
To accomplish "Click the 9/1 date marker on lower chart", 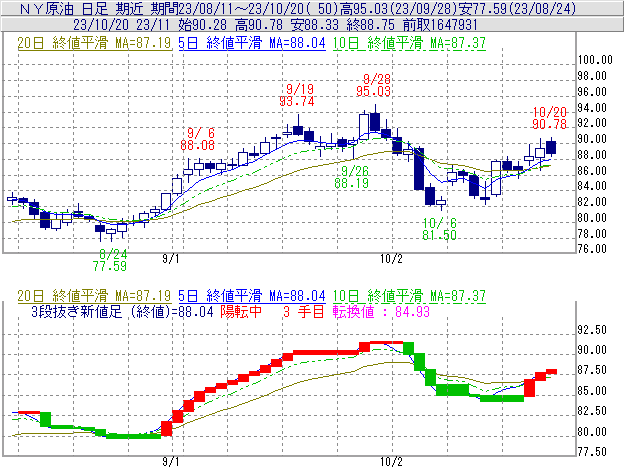I will click(171, 462).
